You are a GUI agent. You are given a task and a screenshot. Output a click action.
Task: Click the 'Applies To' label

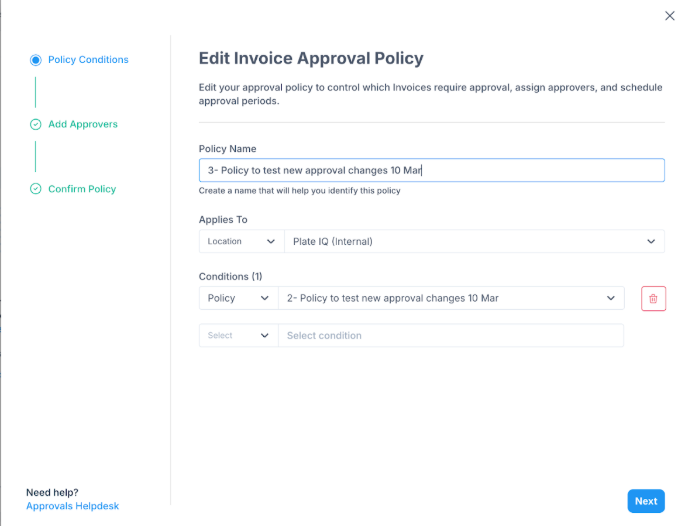coord(223,219)
